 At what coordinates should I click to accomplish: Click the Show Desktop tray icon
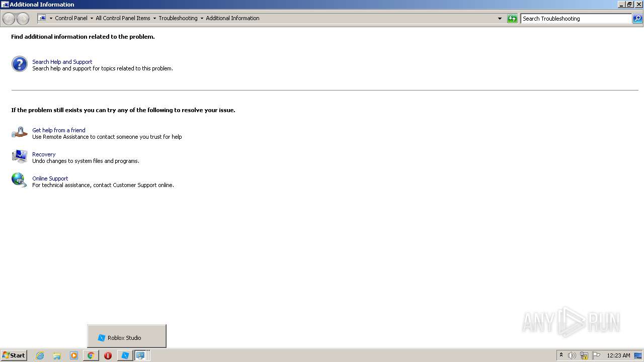(x=638, y=355)
